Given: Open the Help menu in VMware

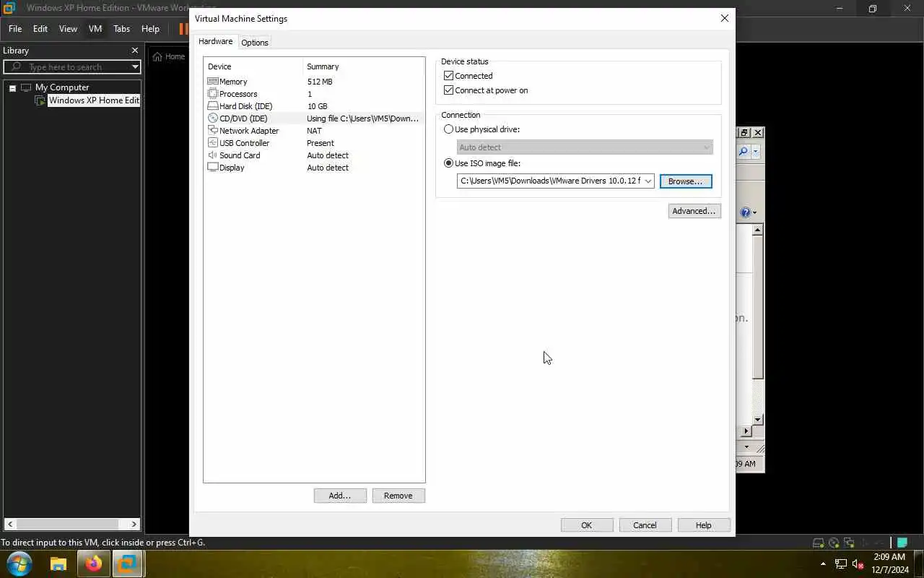Looking at the screenshot, I should 150,29.
